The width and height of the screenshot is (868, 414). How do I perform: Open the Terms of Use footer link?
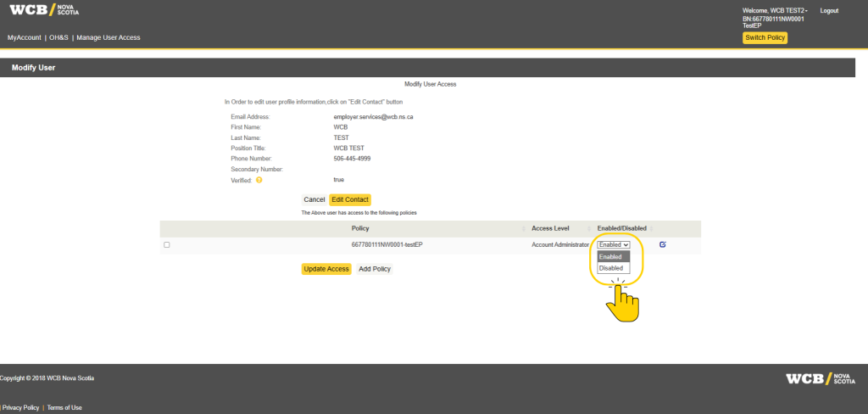(x=64, y=407)
